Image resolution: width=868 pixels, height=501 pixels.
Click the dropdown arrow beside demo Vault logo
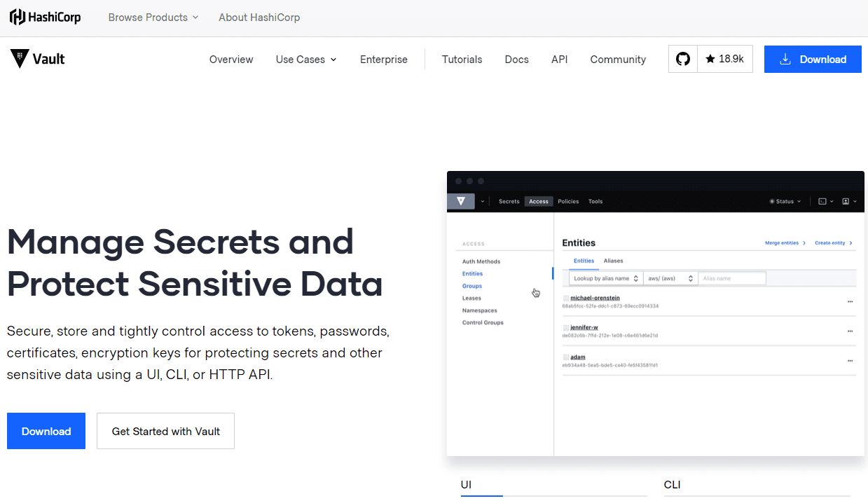pyautogui.click(x=483, y=202)
